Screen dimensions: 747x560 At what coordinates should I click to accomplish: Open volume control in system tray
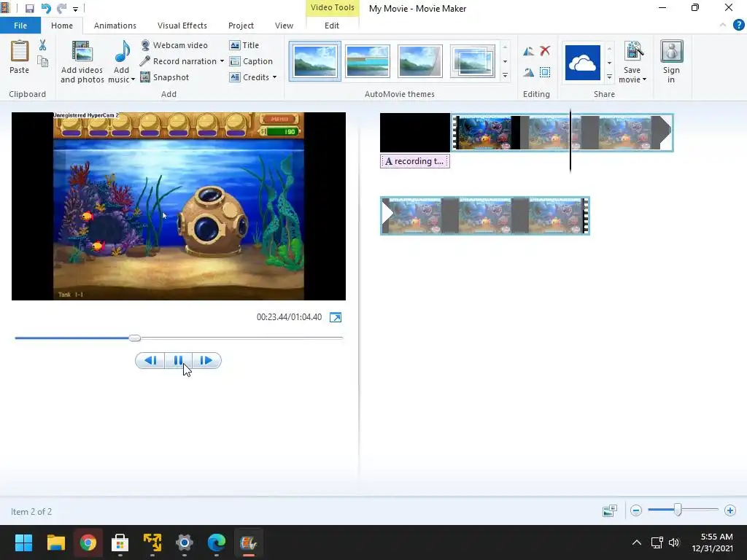pyautogui.click(x=673, y=542)
